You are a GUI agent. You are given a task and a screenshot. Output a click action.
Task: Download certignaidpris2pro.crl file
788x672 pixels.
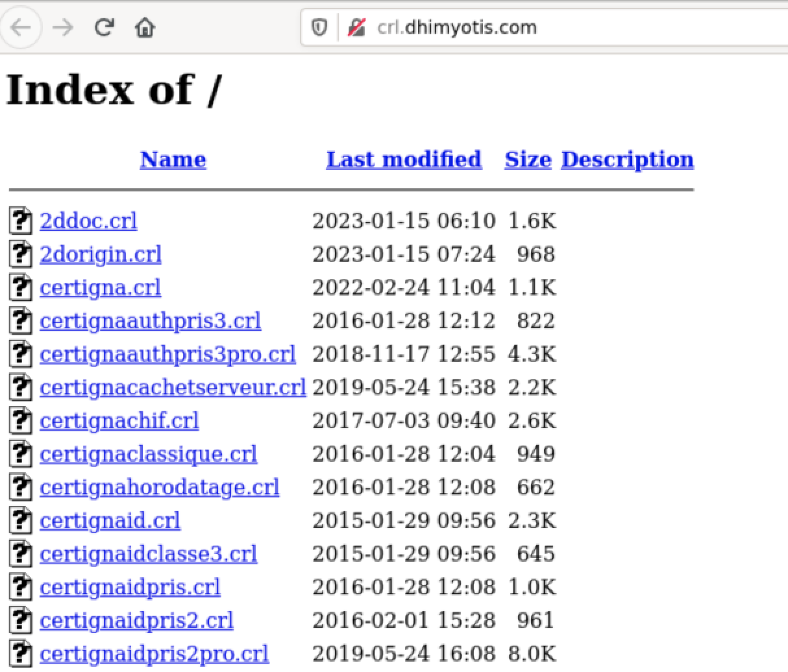[154, 654]
